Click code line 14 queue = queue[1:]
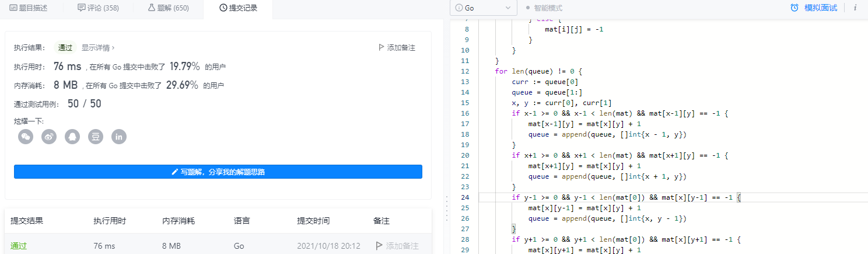This screenshot has height=254, width=868. [x=547, y=92]
